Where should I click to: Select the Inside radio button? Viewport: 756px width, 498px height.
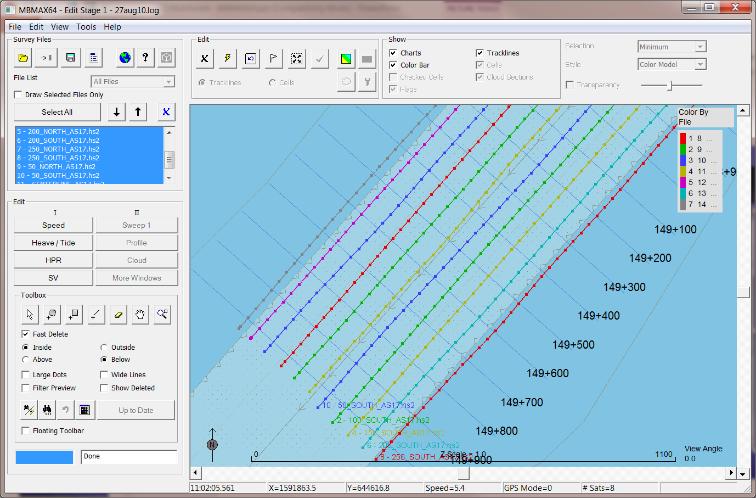click(26, 347)
